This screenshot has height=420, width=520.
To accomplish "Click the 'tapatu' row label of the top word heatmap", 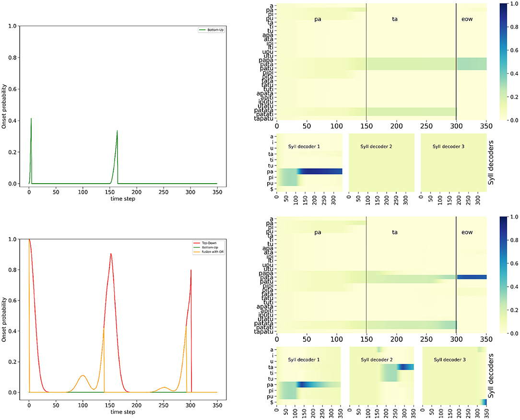I will click(x=264, y=118).
